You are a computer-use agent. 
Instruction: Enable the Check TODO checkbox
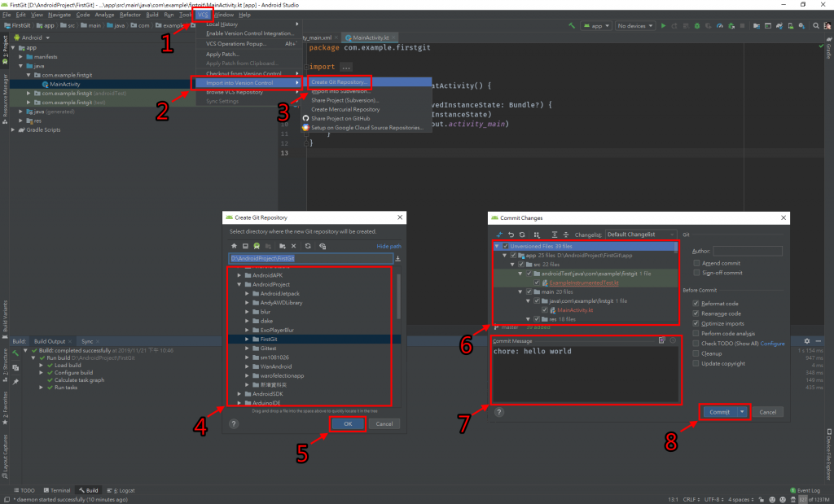pos(696,344)
